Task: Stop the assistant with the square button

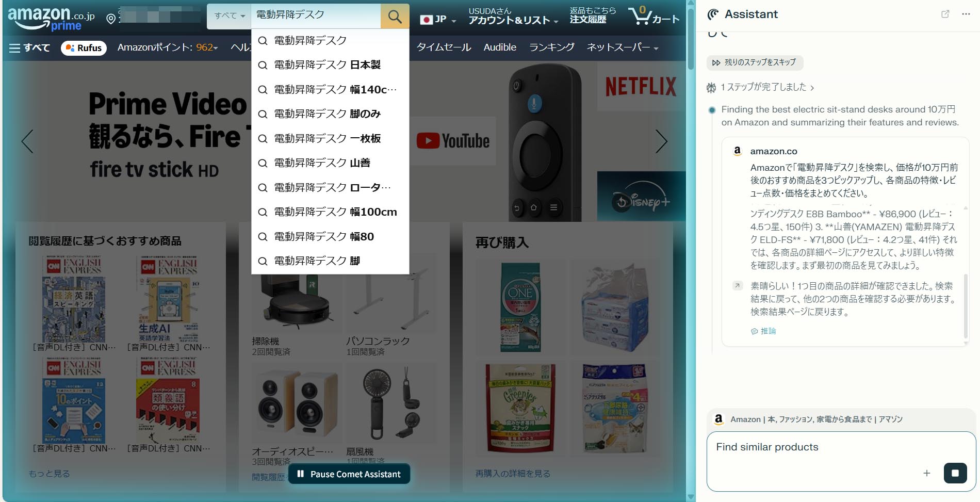Action: coord(955,473)
